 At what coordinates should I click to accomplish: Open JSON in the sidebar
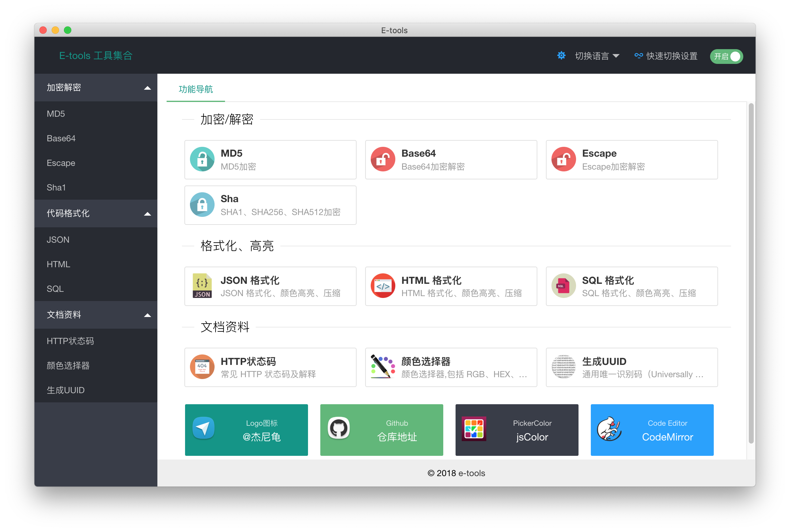(x=96, y=240)
